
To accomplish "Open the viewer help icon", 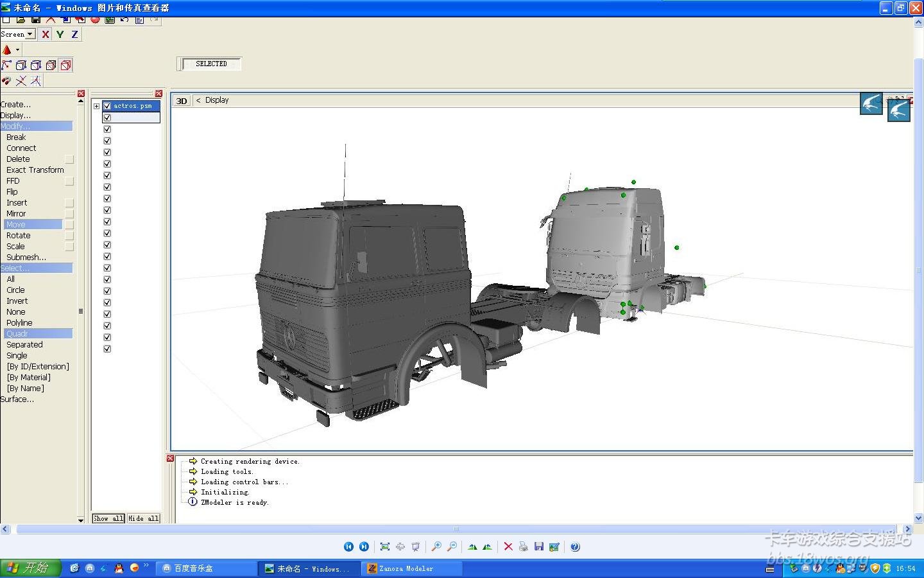I will [575, 547].
